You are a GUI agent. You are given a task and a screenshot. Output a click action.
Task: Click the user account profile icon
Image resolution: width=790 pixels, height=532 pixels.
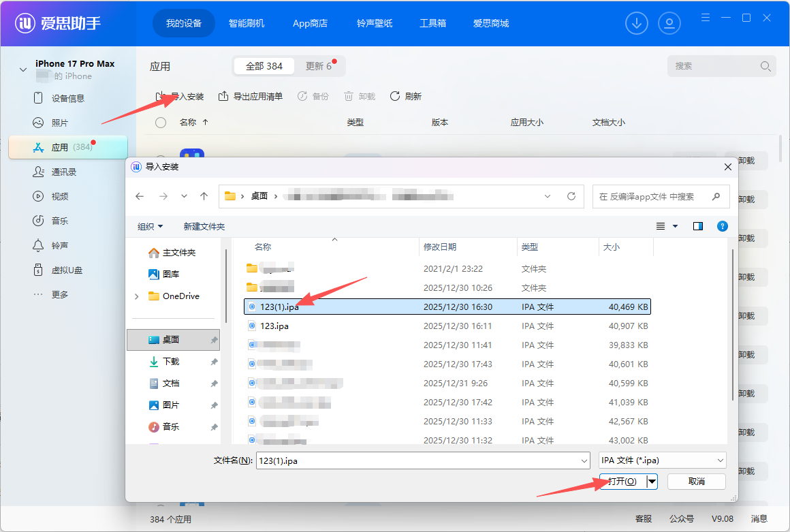[669, 24]
